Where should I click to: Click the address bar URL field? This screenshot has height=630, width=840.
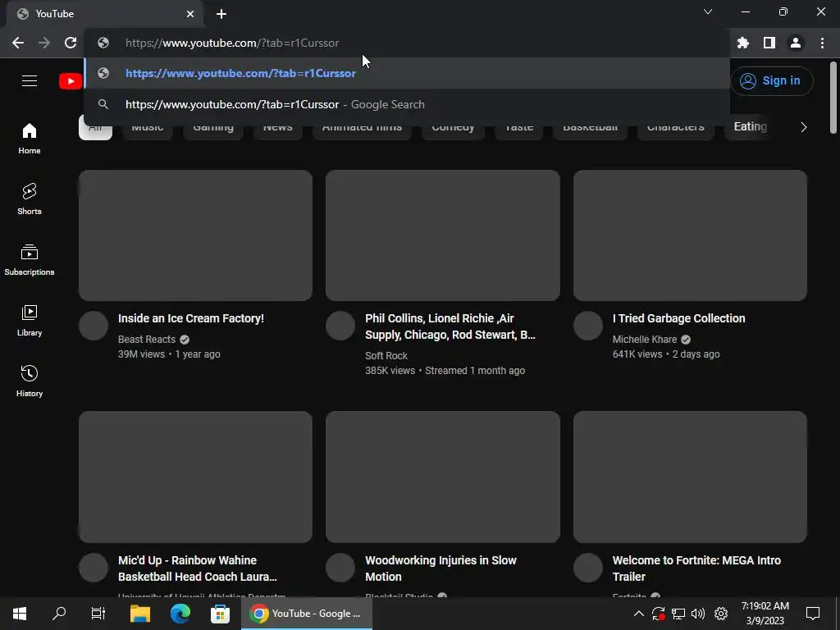tap(407, 43)
